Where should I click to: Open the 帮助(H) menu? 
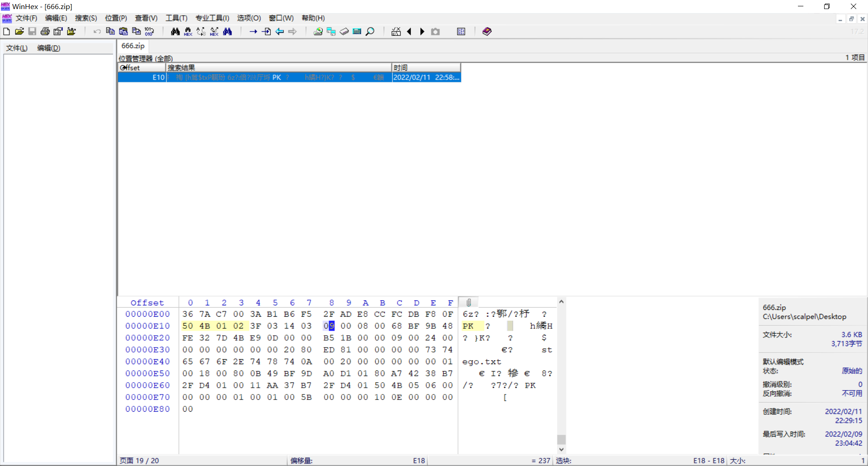click(x=313, y=18)
